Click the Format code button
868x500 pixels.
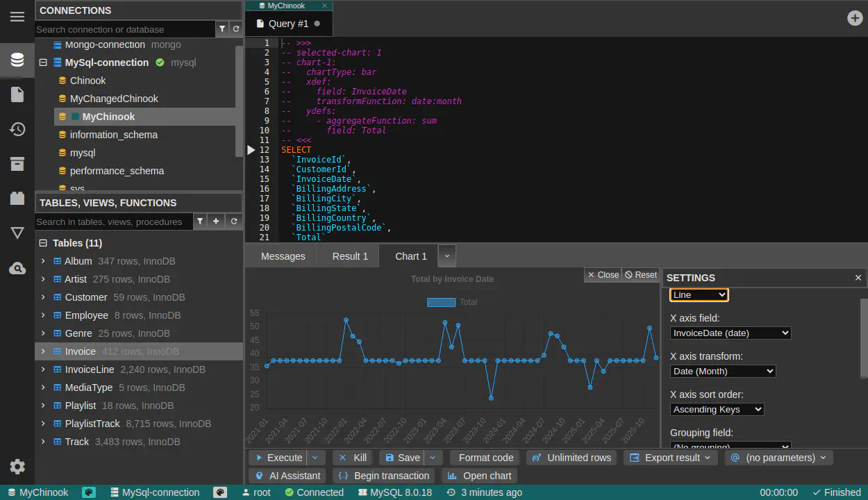(x=486, y=458)
